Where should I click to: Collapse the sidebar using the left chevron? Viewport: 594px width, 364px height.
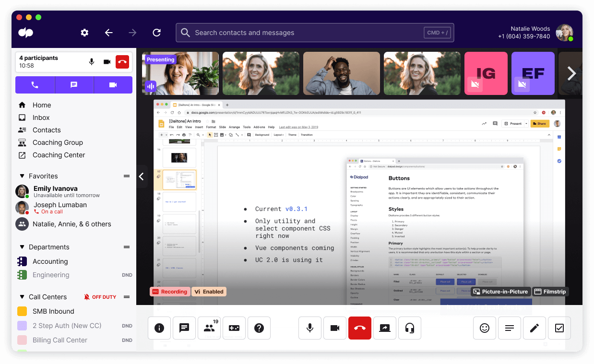click(x=142, y=176)
